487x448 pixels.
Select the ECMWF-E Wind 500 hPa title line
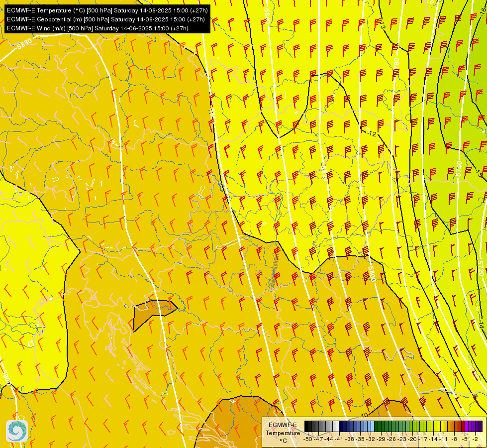(x=97, y=28)
